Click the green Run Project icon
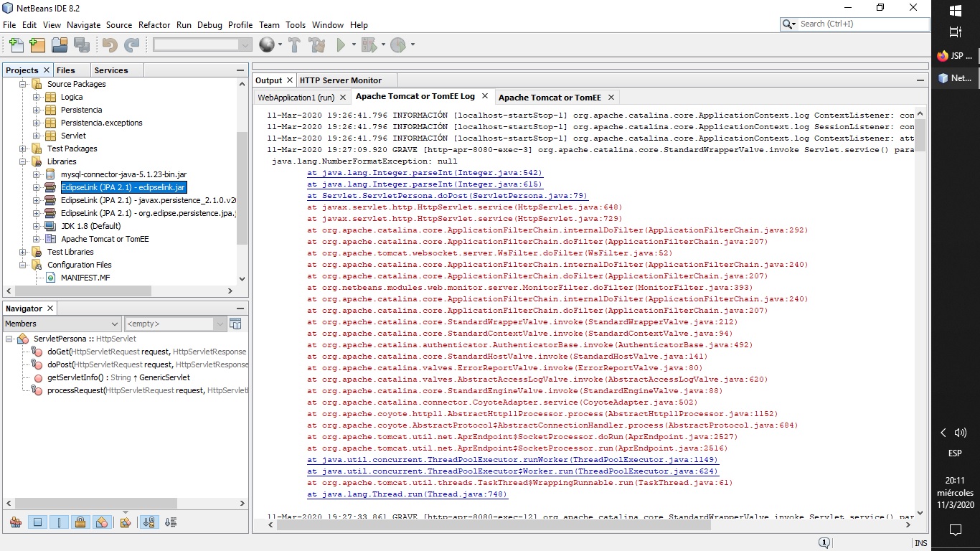The height and width of the screenshot is (551, 980). point(341,44)
